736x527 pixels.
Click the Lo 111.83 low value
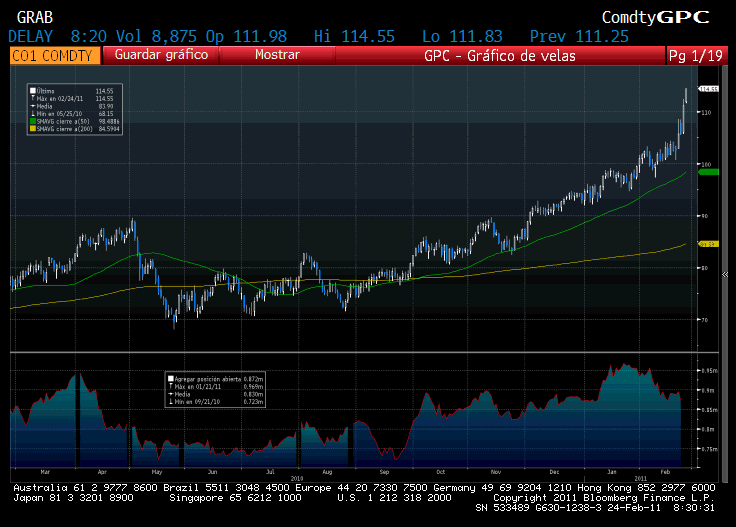[462, 37]
